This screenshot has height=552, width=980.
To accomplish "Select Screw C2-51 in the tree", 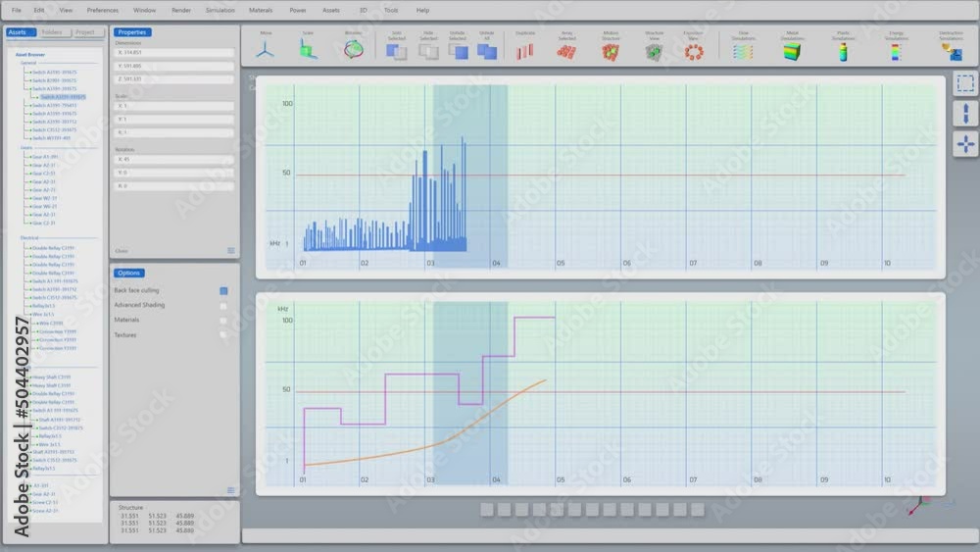I will pos(45,502).
